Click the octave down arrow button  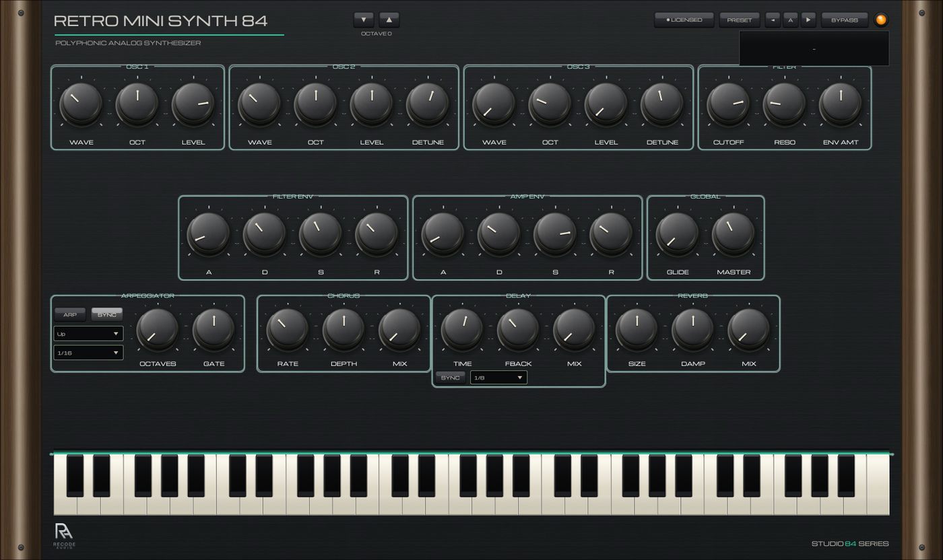coord(364,20)
